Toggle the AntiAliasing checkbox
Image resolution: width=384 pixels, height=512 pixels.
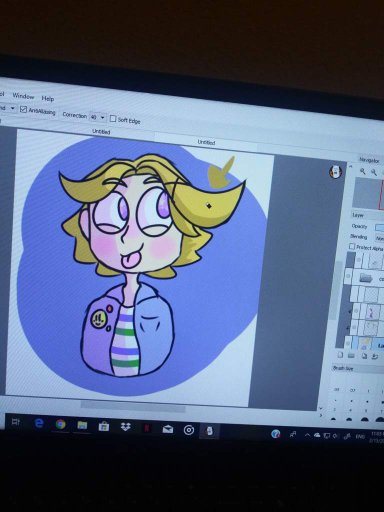click(x=23, y=109)
